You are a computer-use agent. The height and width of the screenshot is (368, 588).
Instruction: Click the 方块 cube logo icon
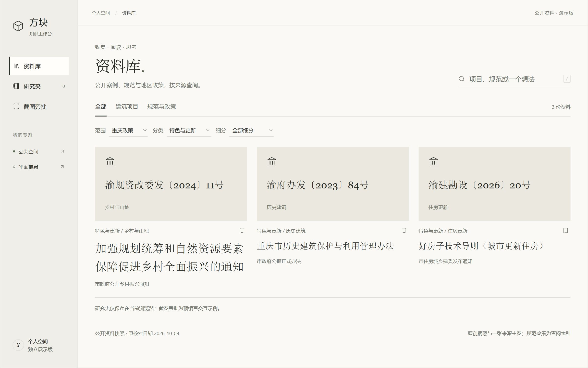pyautogui.click(x=18, y=26)
